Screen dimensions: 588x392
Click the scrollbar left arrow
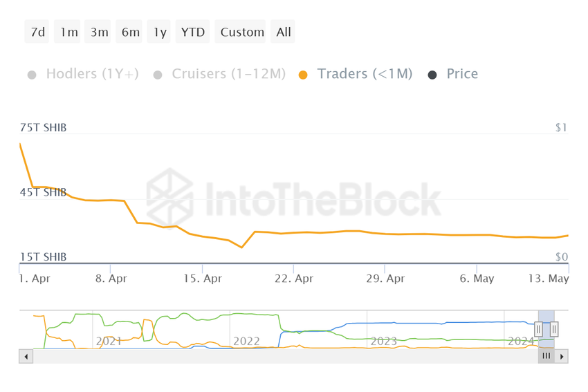[x=26, y=357]
